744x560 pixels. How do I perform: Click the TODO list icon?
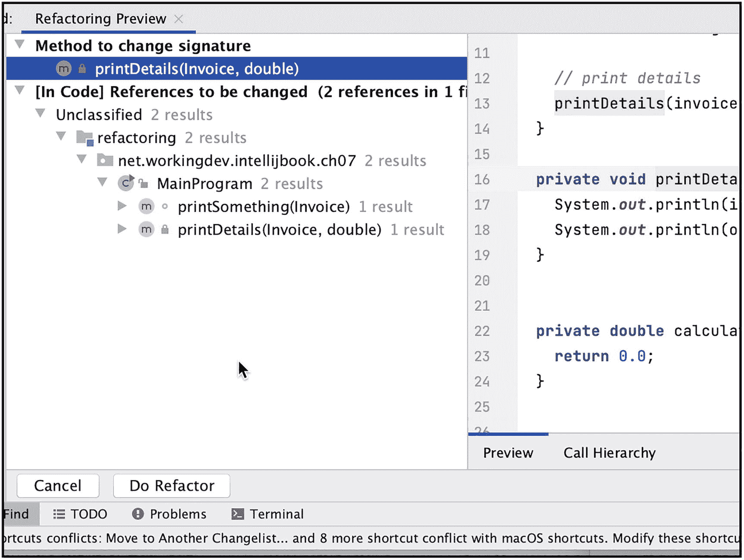[59, 514]
